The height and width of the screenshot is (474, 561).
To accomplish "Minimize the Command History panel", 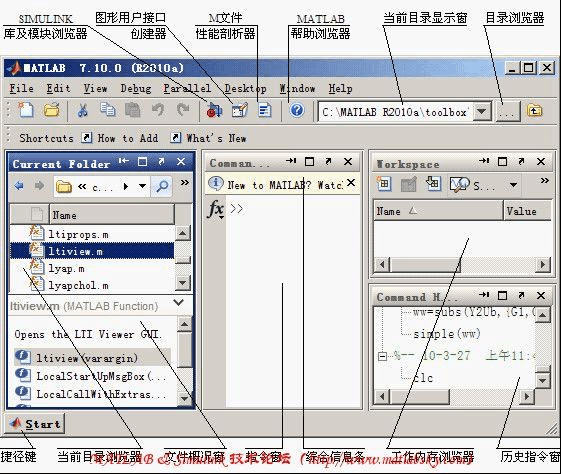I will [x=484, y=295].
